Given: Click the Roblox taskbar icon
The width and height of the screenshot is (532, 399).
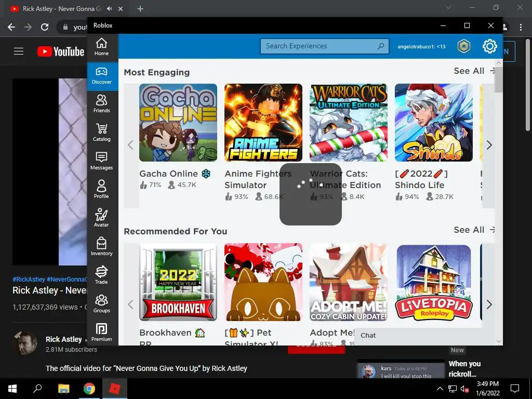Looking at the screenshot, I should (114, 389).
